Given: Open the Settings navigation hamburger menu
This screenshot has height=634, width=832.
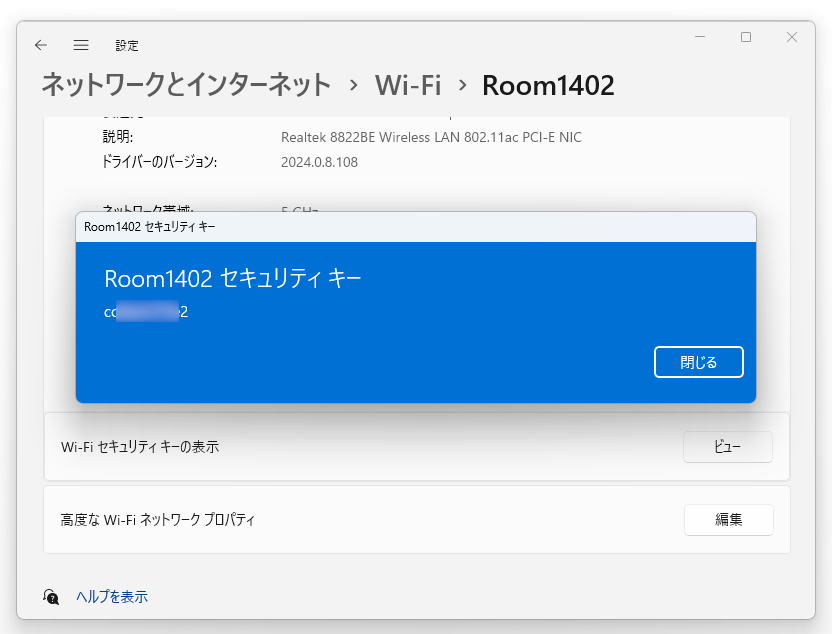Looking at the screenshot, I should 80,45.
